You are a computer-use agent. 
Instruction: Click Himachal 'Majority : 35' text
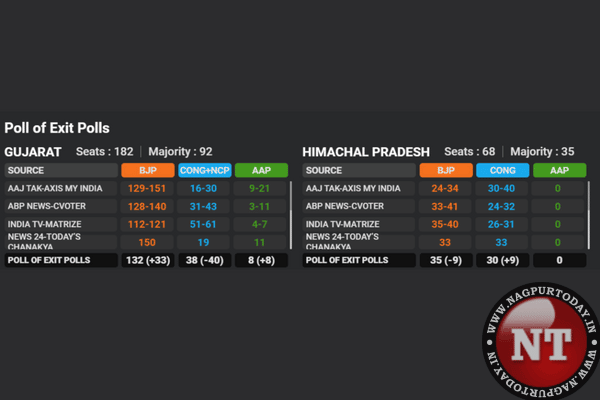[x=542, y=152]
